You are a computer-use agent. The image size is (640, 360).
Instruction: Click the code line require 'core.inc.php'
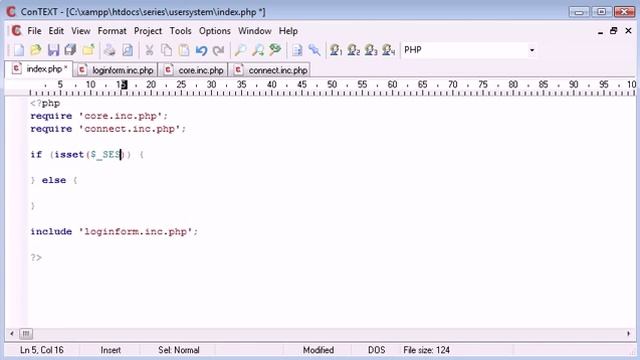(99, 116)
